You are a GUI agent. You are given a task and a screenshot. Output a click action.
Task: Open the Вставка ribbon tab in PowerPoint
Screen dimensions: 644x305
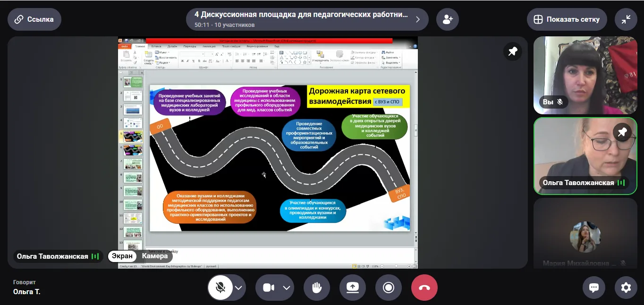(156, 46)
